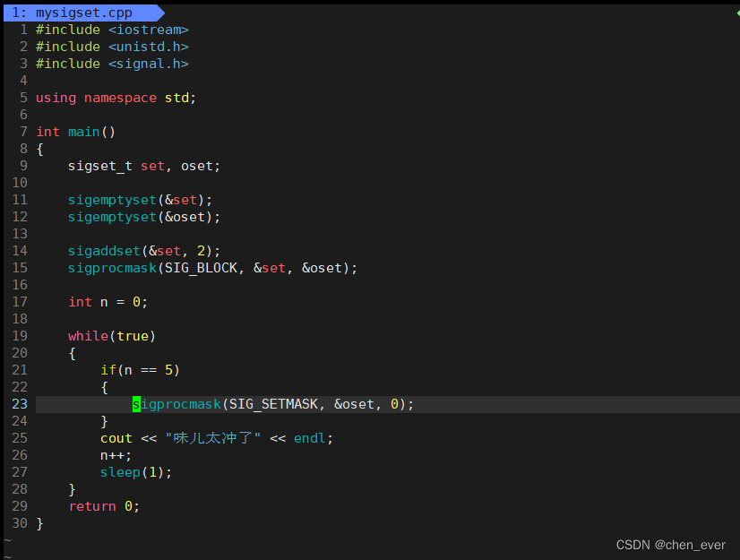Click the highlighted green cursor on line 23
Screen dimensions: 740x560
pos(136,404)
